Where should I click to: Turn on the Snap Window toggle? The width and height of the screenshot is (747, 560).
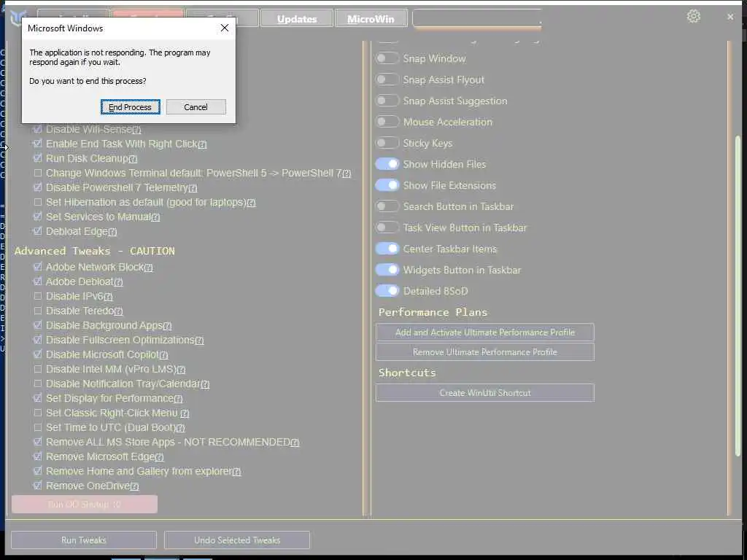[x=387, y=58]
